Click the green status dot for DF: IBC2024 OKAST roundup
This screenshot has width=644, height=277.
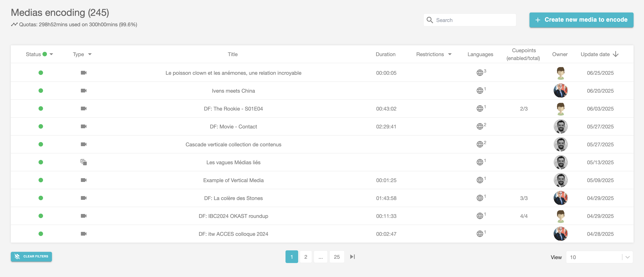[41, 216]
